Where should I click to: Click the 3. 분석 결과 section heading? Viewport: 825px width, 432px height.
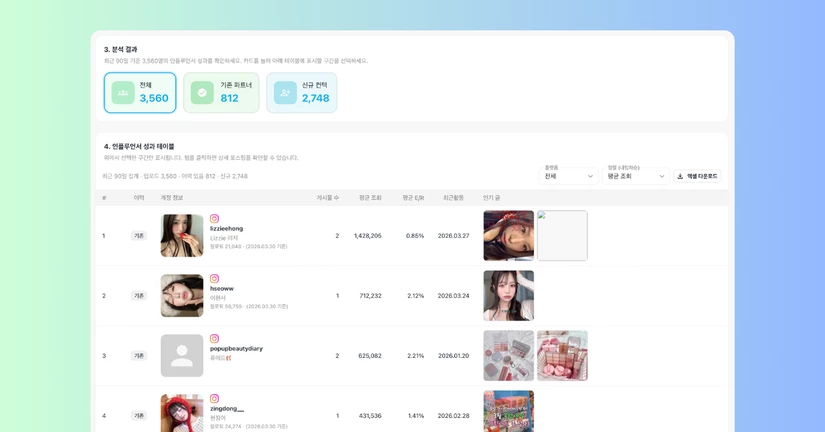click(120, 49)
